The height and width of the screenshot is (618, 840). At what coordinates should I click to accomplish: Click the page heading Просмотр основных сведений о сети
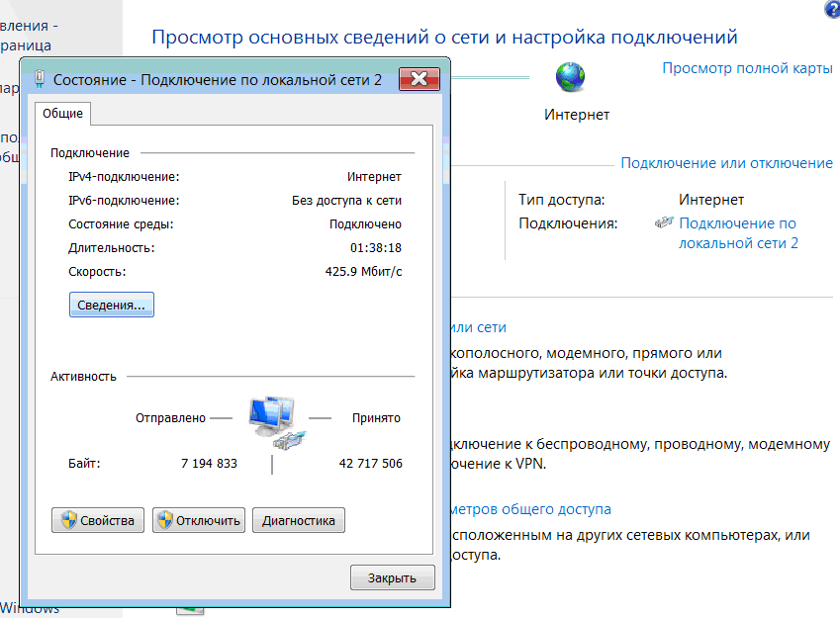[x=444, y=37]
